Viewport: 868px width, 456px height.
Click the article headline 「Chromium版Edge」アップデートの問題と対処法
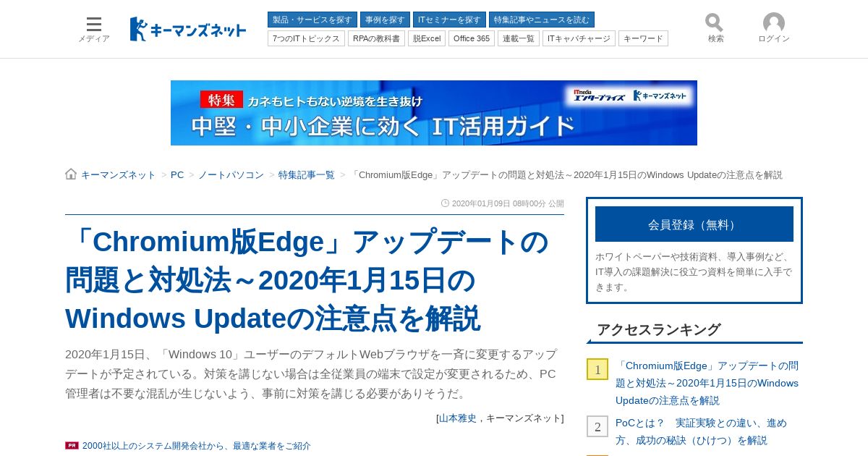click(307, 280)
